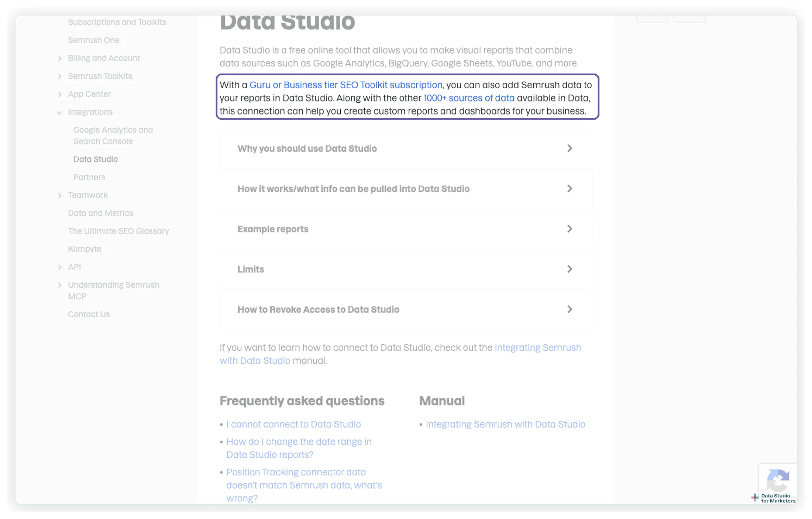812x519 pixels.
Task: Click the reCAPTCHA badge icon
Action: [778, 479]
